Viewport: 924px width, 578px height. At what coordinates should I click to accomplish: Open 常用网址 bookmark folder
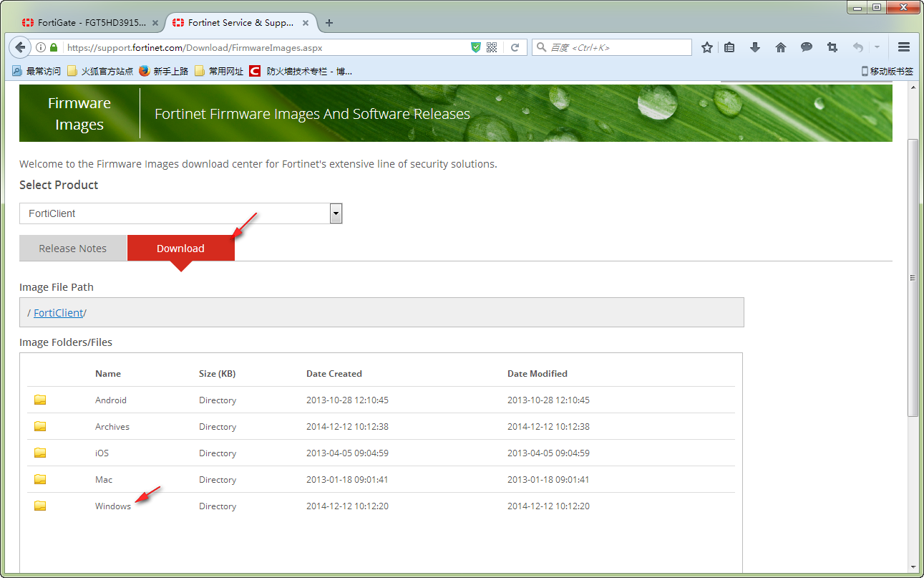point(219,71)
